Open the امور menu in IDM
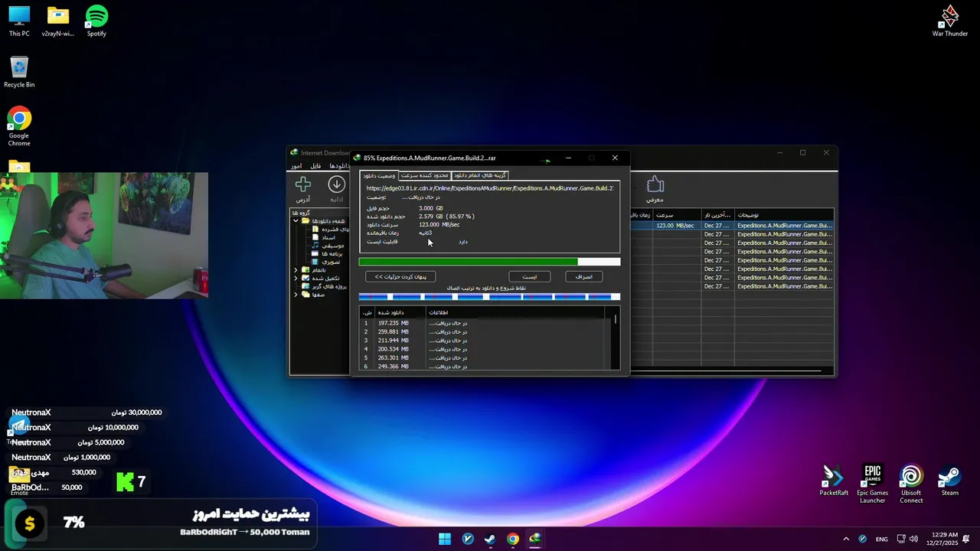Screen dimensions: 980x551 point(296,166)
